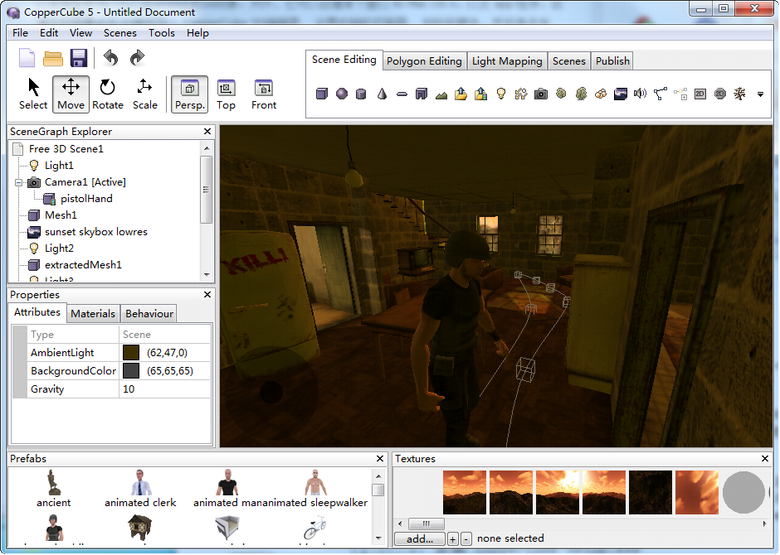
Task: Click the Save document icon
Action: pos(79,59)
